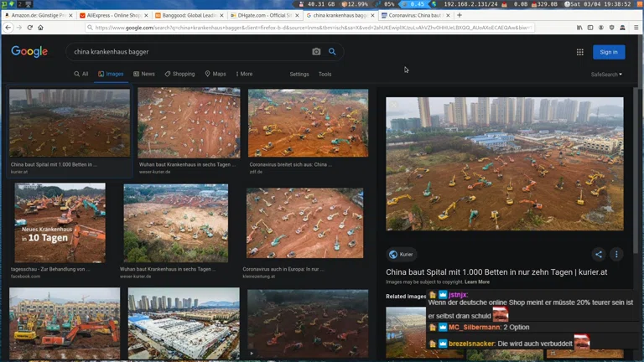644x362 pixels.
Task: Reload the page using the browser refresh icon
Action: [29, 28]
